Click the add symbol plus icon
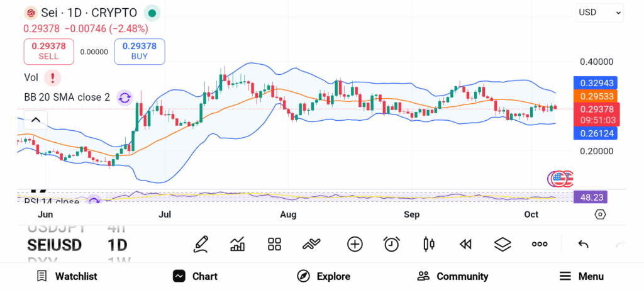The width and height of the screenshot is (644, 290). [355, 244]
